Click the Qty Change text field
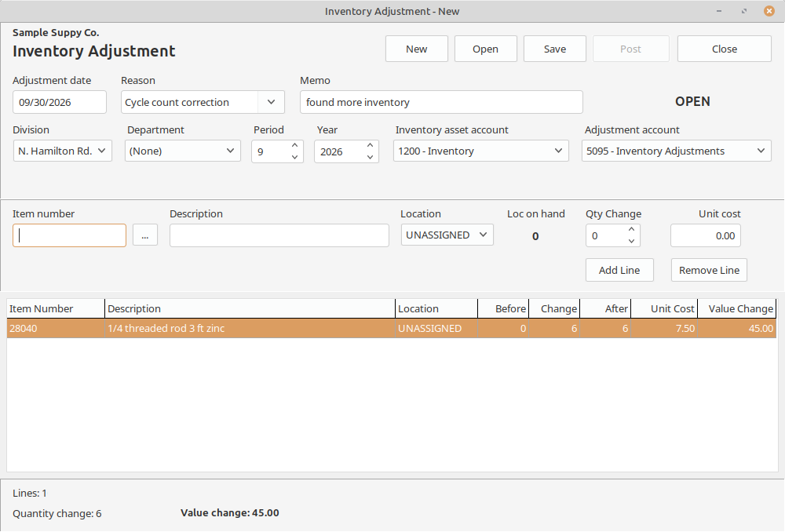This screenshot has height=532, width=785. [x=606, y=235]
